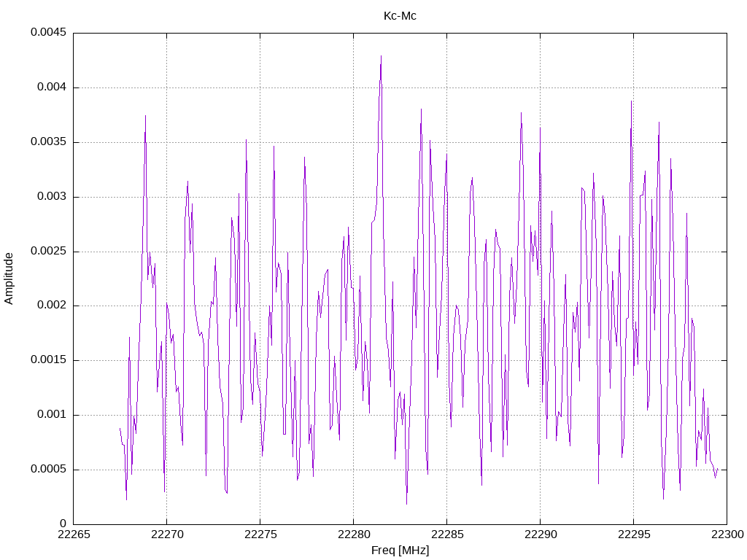Click the x-axis tick label 22285
Screen dimensions: 747x560
(447, 534)
